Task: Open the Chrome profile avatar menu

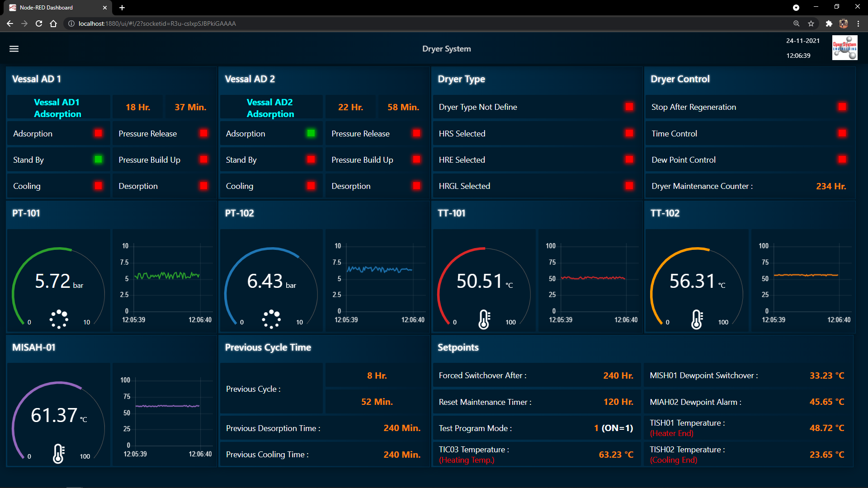Action: [x=844, y=23]
